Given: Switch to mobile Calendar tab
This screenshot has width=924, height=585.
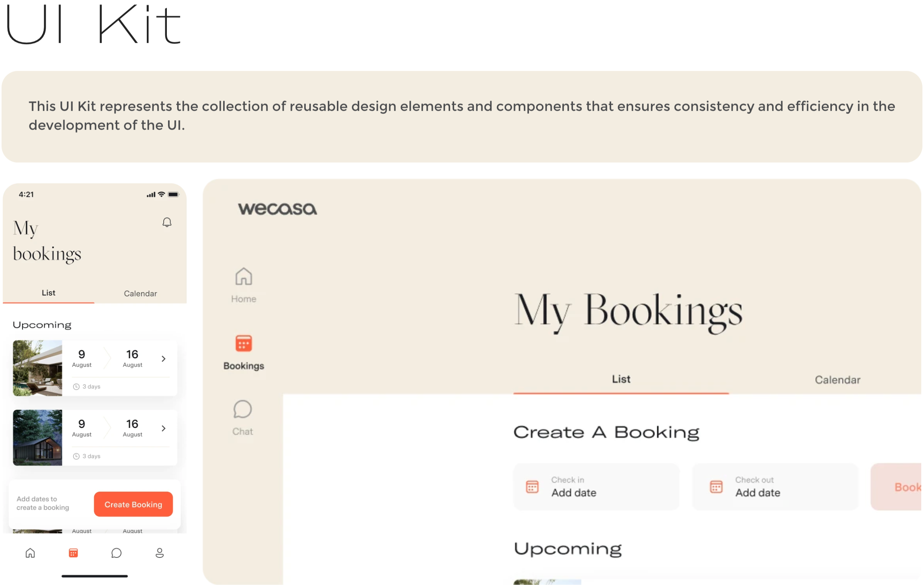Looking at the screenshot, I should tap(140, 293).
